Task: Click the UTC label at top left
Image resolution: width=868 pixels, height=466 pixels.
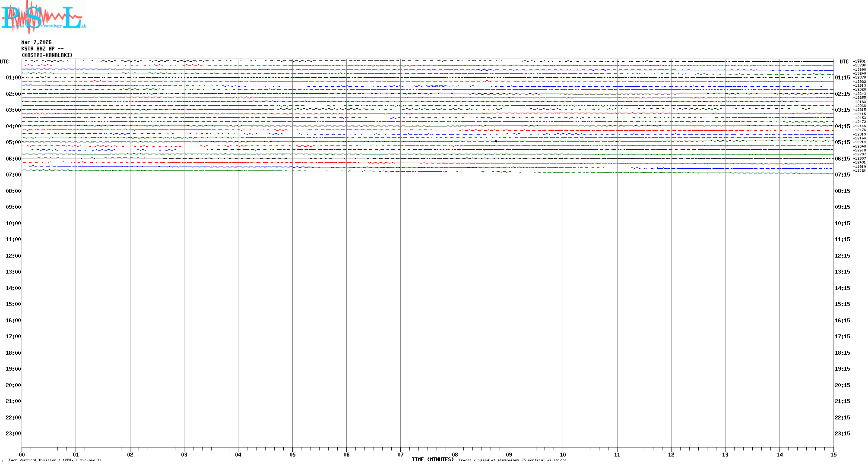Action: [x=4, y=62]
